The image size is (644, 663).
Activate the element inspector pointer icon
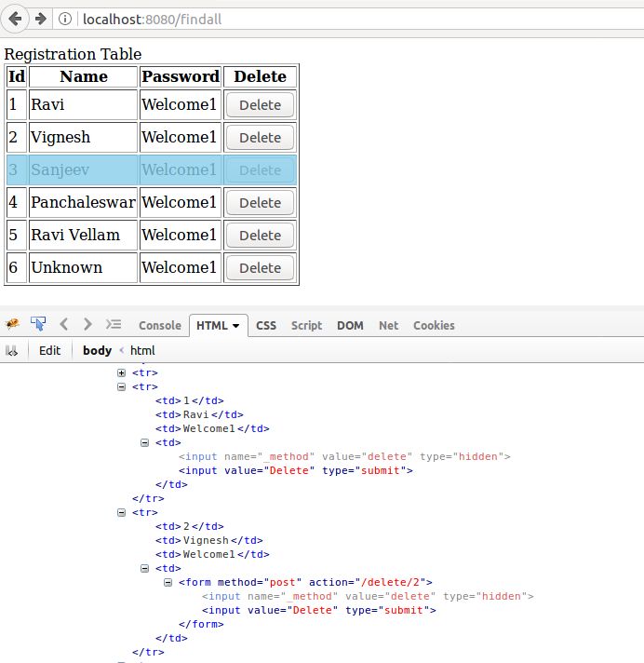(38, 324)
